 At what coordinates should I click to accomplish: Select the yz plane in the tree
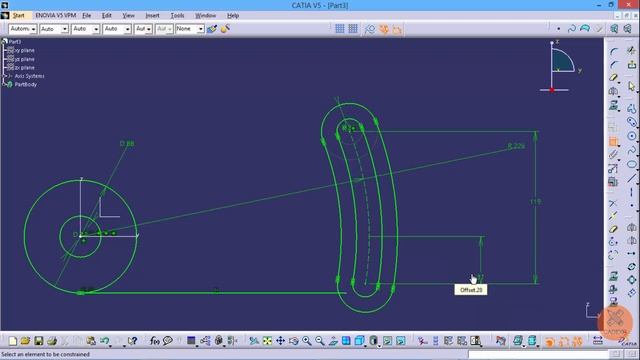24,59
